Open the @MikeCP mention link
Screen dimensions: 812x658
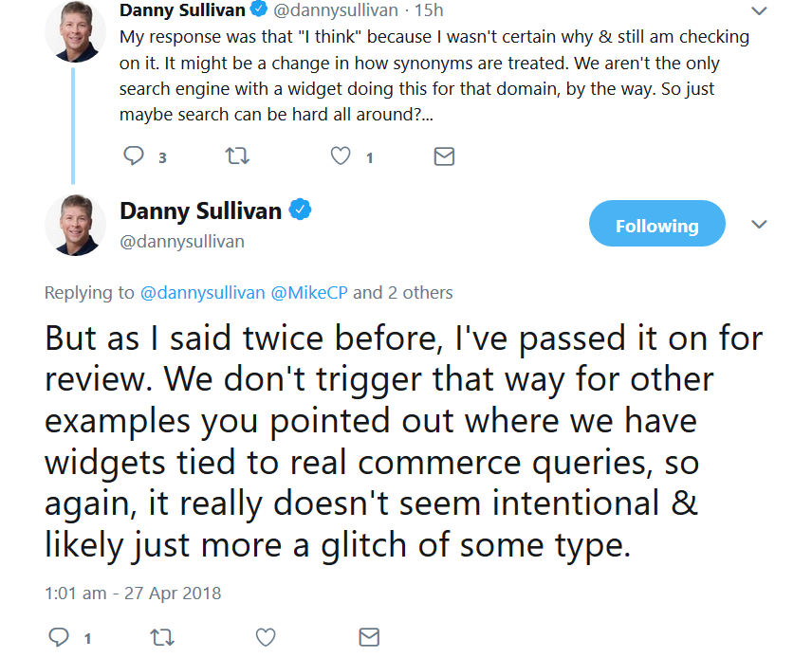[x=310, y=293]
